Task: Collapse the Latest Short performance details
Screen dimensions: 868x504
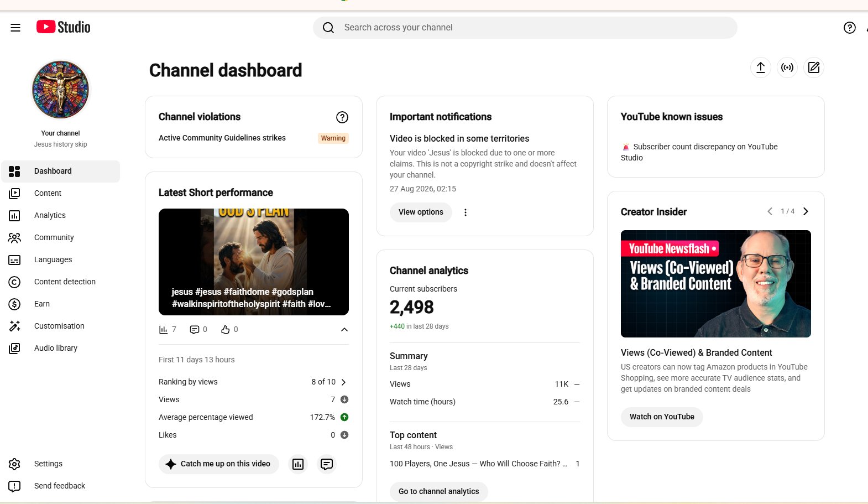Action: (344, 330)
